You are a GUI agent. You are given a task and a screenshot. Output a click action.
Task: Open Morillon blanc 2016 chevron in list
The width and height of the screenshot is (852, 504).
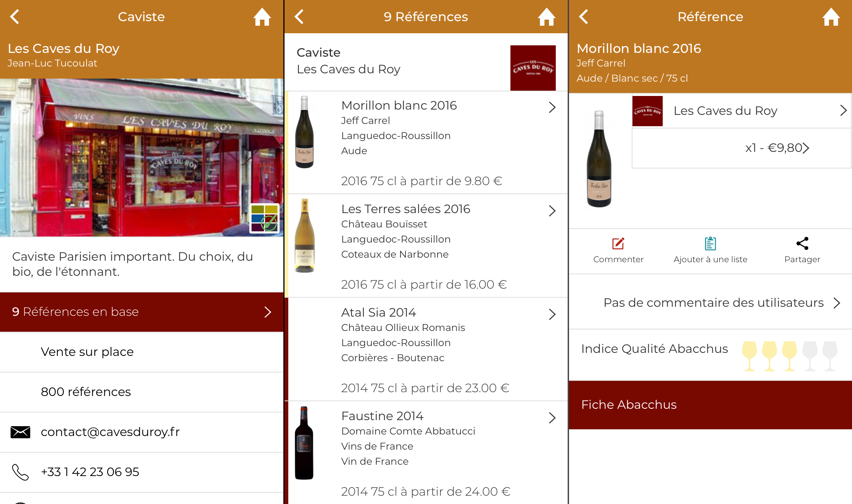click(552, 107)
